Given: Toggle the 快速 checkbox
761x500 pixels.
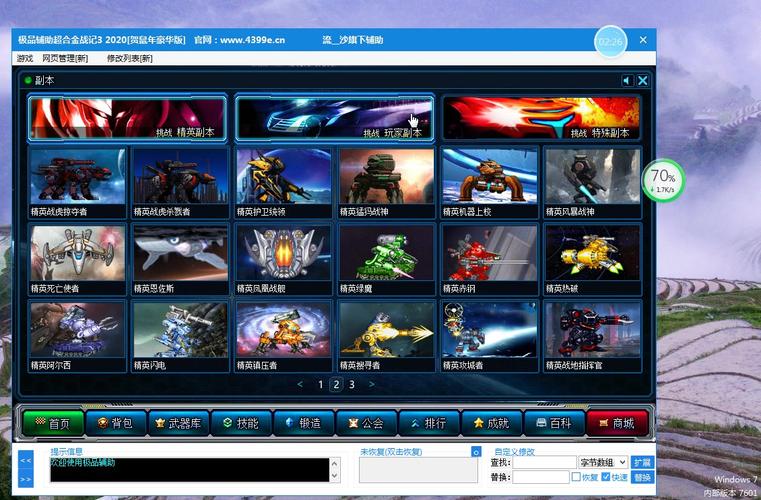Looking at the screenshot, I should (x=606, y=477).
